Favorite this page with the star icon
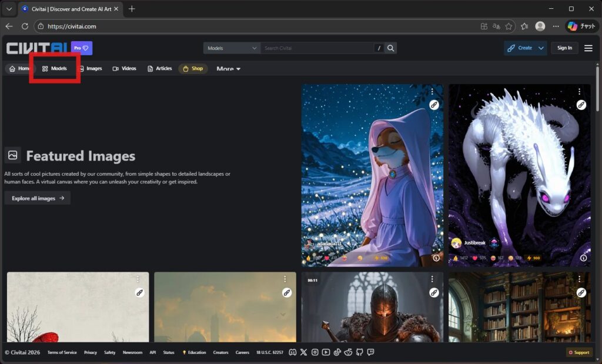The height and width of the screenshot is (364, 602). tap(509, 26)
